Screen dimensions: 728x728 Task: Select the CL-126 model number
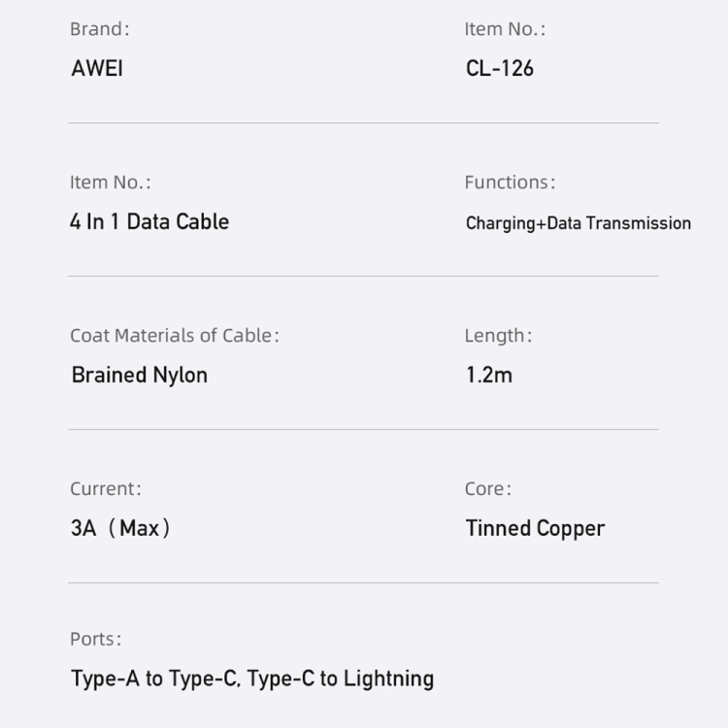500,69
